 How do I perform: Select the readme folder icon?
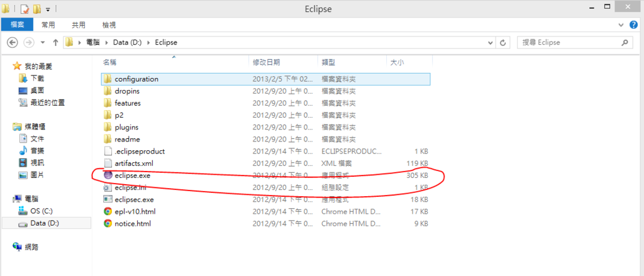pos(108,139)
